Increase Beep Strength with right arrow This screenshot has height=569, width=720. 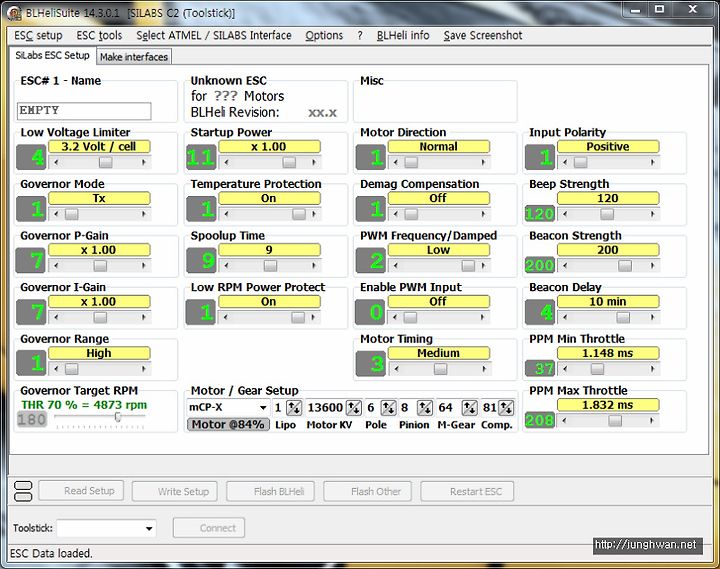pyautogui.click(x=652, y=214)
